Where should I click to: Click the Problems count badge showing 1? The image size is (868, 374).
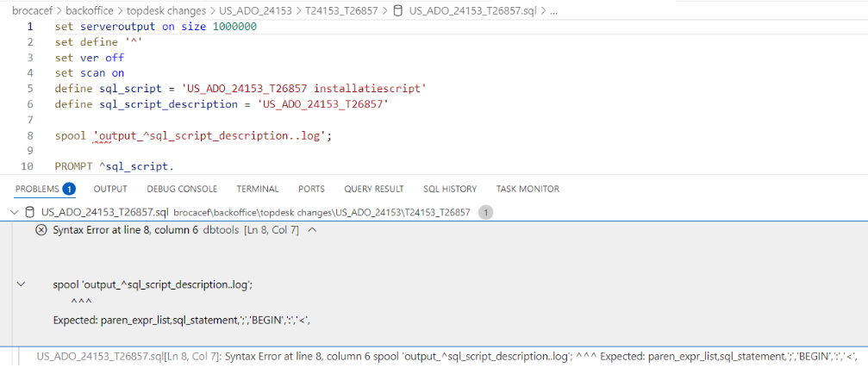(x=69, y=189)
